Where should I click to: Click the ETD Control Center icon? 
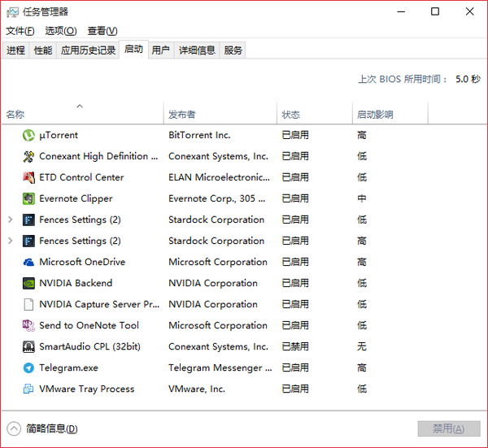pyautogui.click(x=28, y=177)
